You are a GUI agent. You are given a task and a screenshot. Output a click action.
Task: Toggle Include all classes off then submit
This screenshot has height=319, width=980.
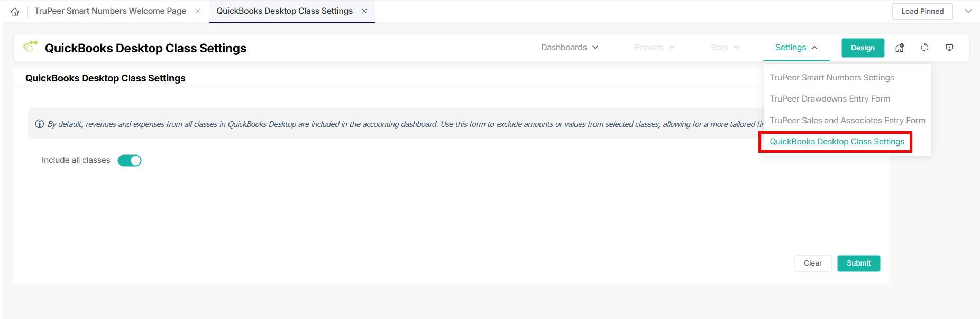(x=130, y=160)
